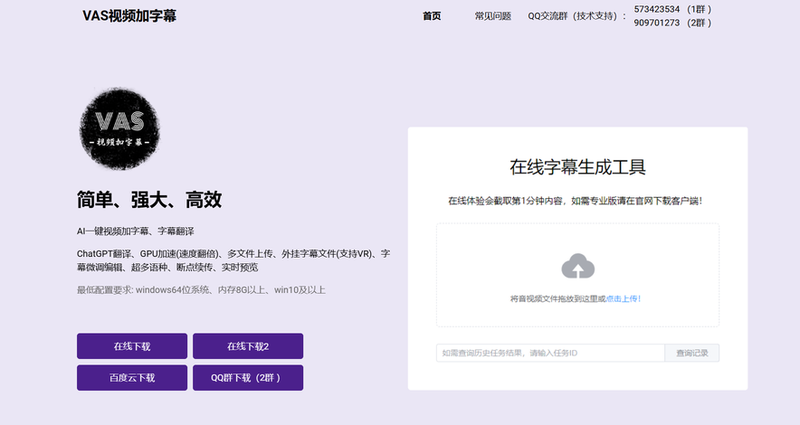Click the 最低配置要求 system requirement line
The image size is (800, 425).
(201, 290)
